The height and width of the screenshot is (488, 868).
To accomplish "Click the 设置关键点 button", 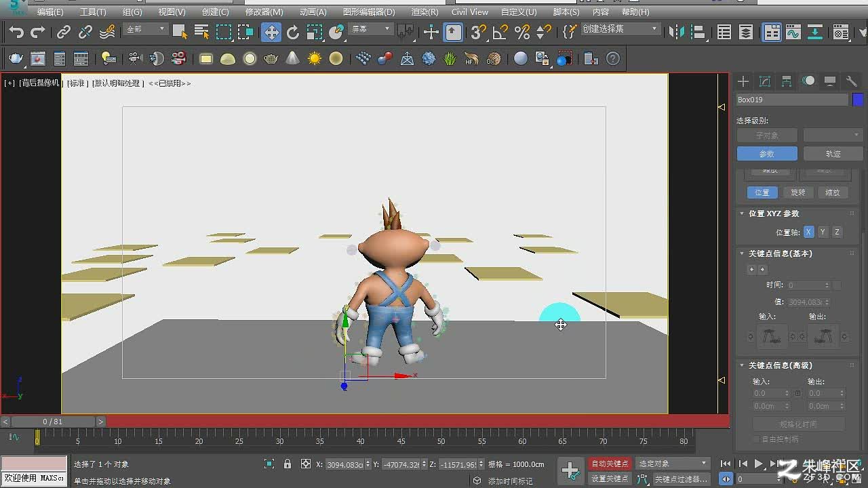I will (x=610, y=479).
